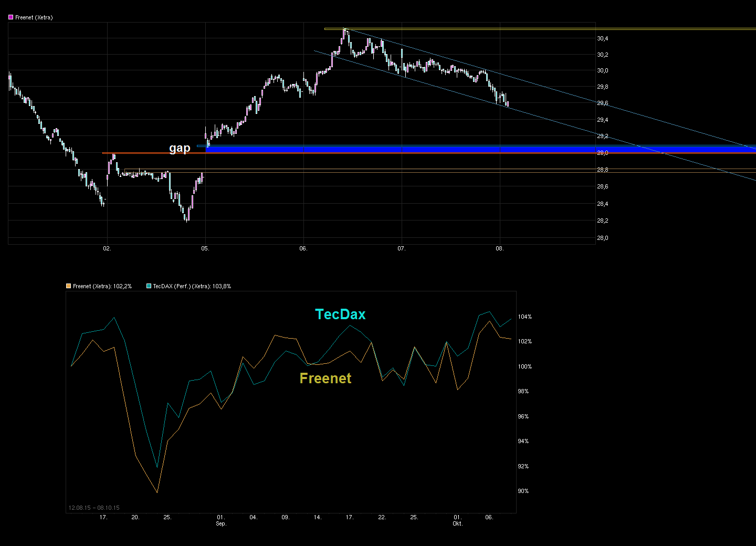This screenshot has width=756, height=546.
Task: Click the '04.' date label on performance chart
Action: pos(254,517)
